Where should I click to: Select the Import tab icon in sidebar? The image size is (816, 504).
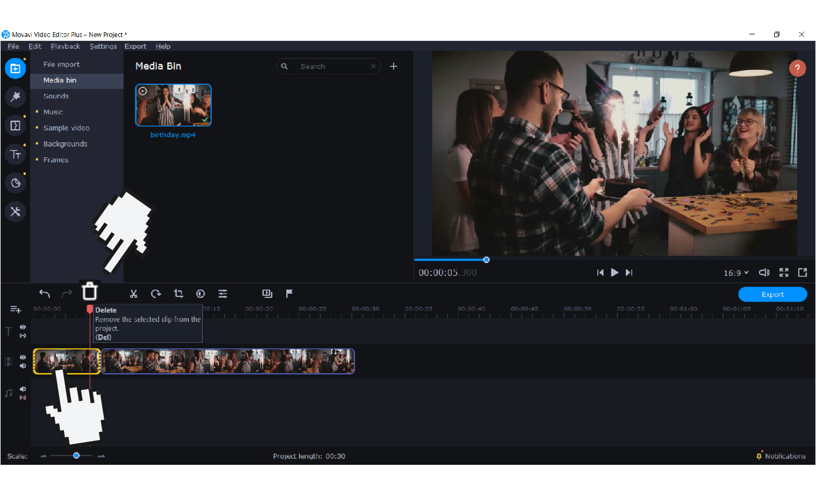(15, 69)
